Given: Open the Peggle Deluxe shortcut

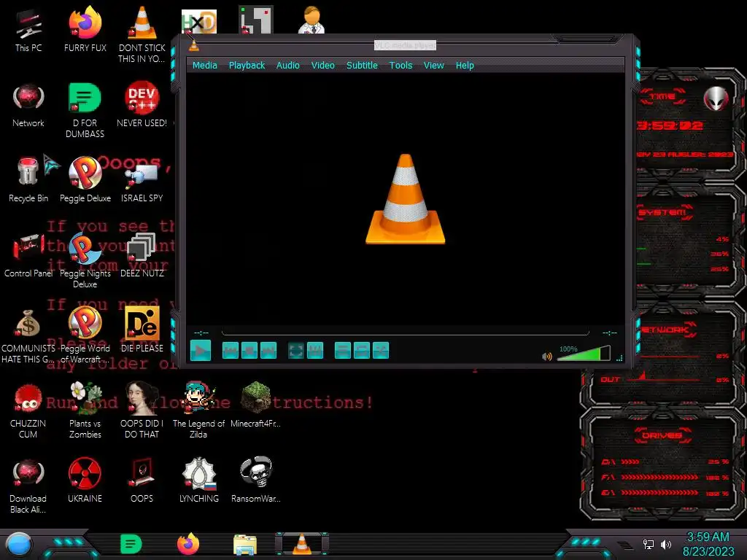Looking at the screenshot, I should tap(85, 180).
